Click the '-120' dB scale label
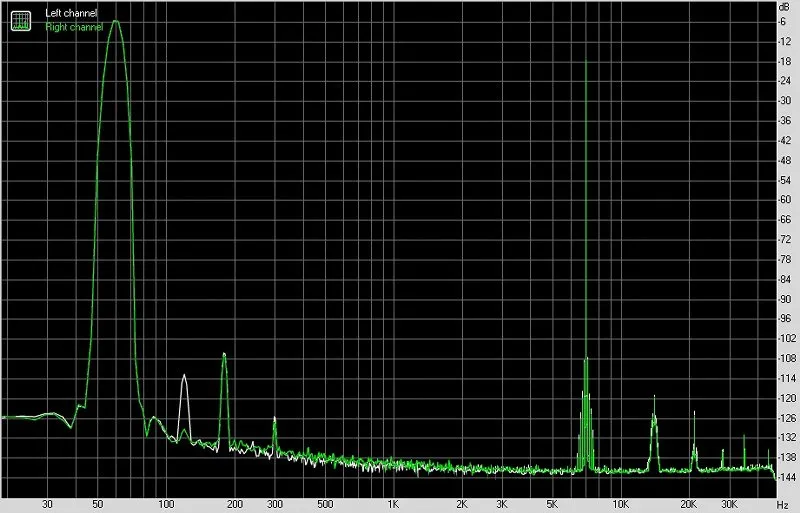Viewport: 800px width, 513px height. click(786, 399)
